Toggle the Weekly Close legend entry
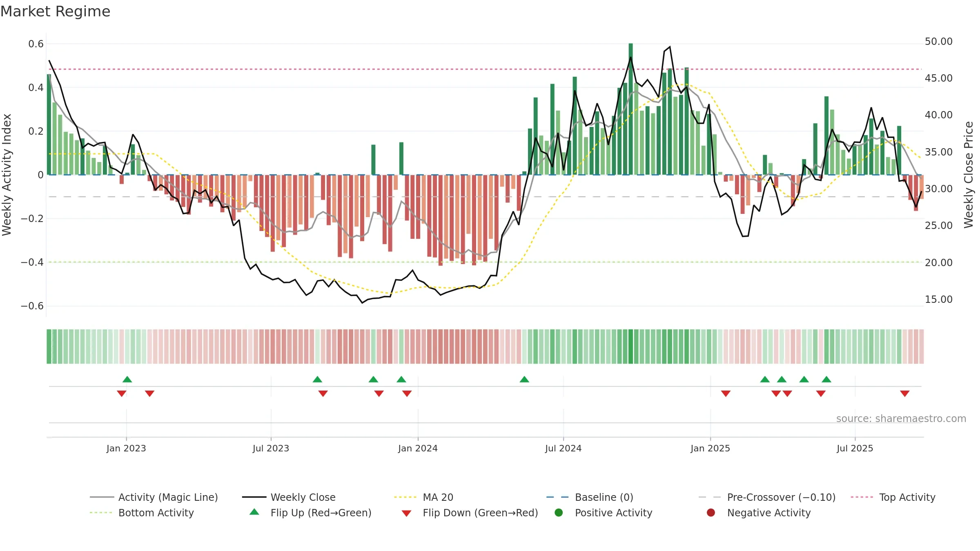Screen dimensions: 980x551 coord(289,497)
